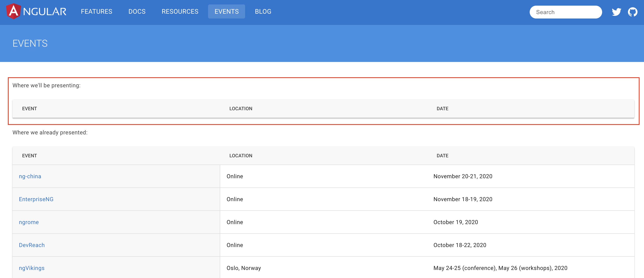Screen dimensions: 644x278
Task: Click the 'Where we already presented:' text
Action: [50, 132]
